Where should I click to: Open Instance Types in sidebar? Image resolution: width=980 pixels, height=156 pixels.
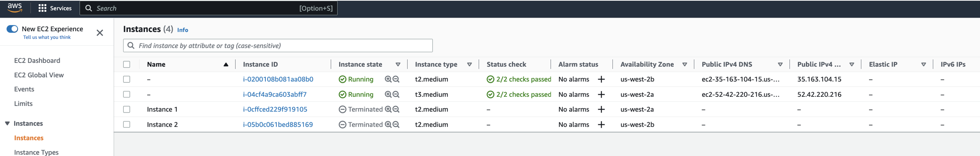click(36, 152)
